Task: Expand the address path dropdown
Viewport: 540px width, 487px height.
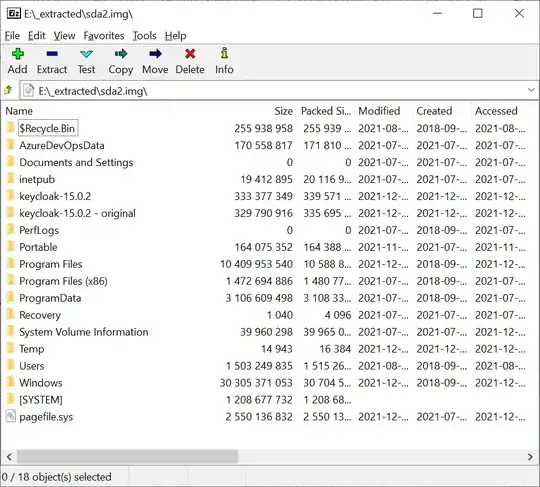Action: [531, 90]
